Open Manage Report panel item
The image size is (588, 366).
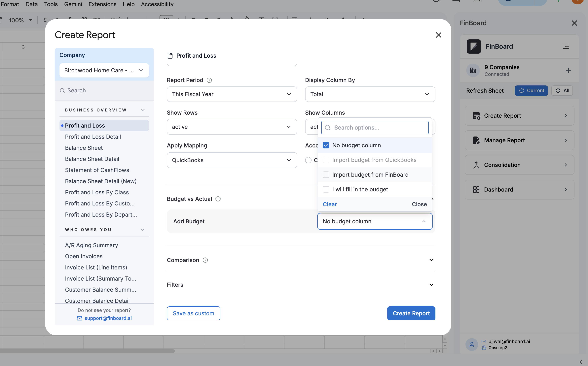pos(519,140)
